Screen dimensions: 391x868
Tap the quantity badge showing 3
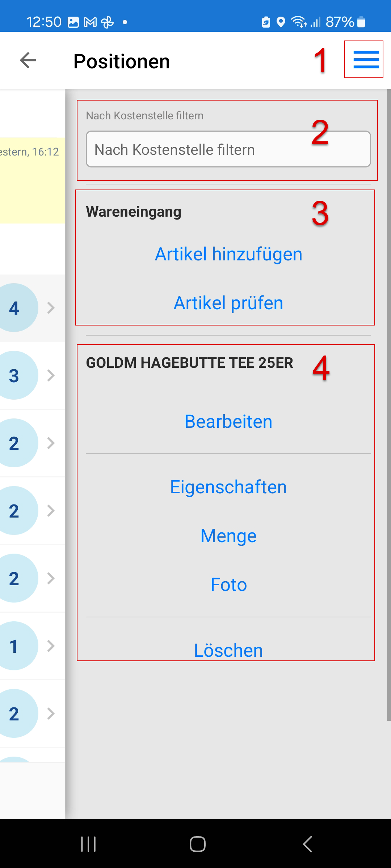click(x=15, y=375)
